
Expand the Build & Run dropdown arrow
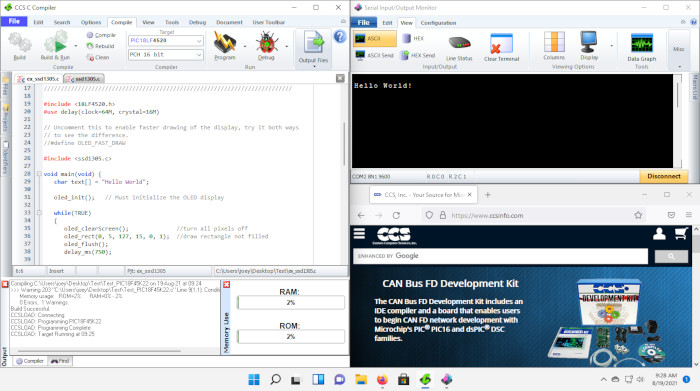[x=75, y=46]
